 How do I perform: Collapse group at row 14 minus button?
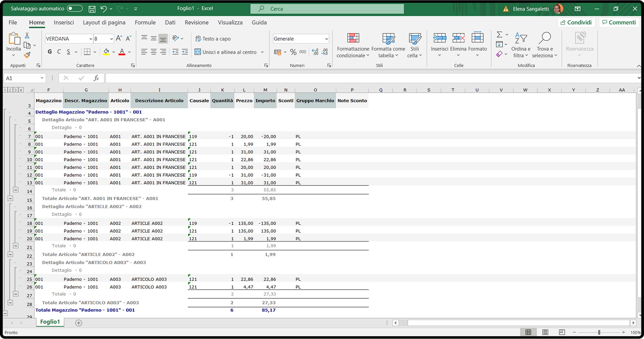(16, 190)
